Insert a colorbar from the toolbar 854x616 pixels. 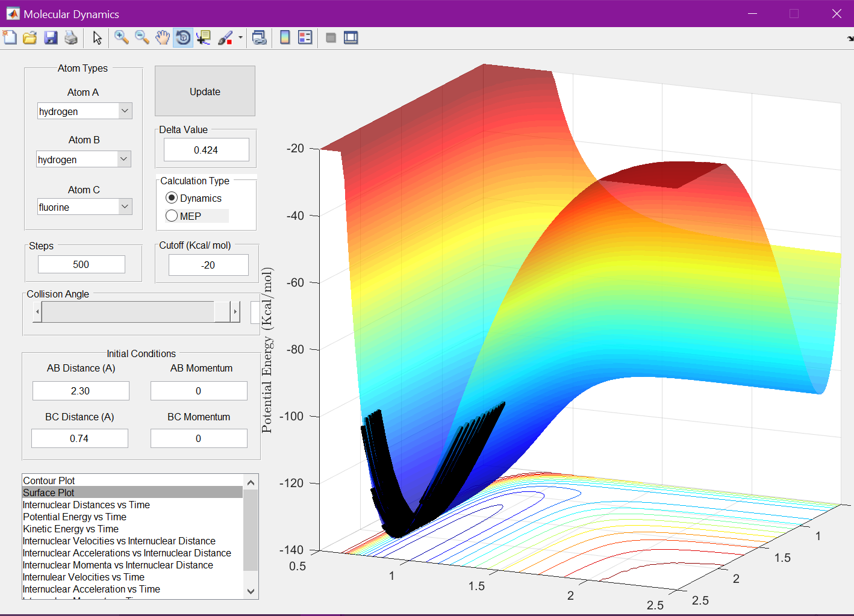(x=285, y=38)
